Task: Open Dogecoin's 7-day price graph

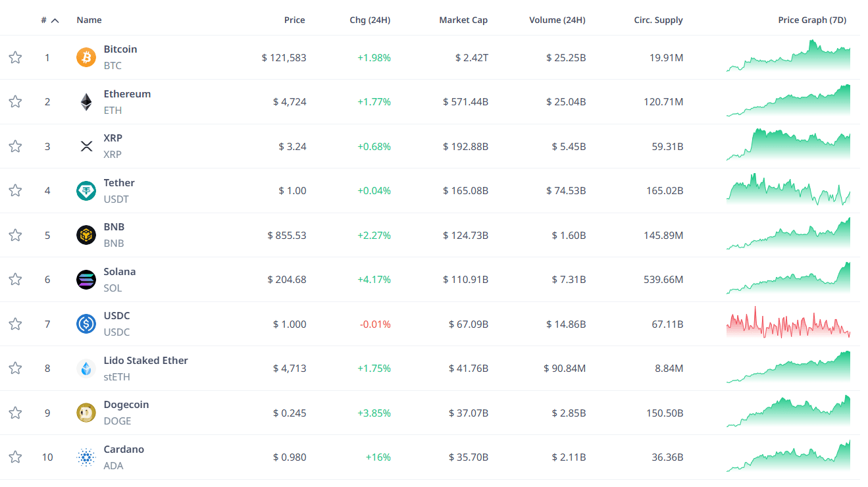Action: point(788,413)
